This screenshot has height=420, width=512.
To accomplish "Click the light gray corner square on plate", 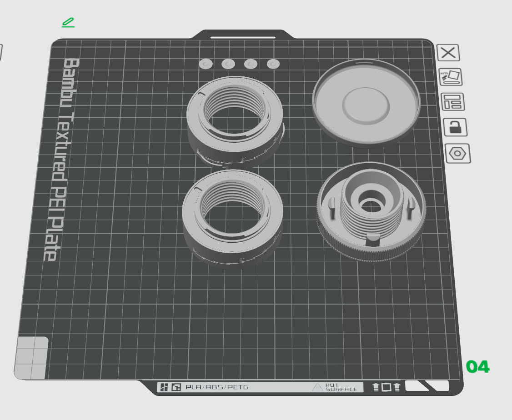I will point(31,358).
